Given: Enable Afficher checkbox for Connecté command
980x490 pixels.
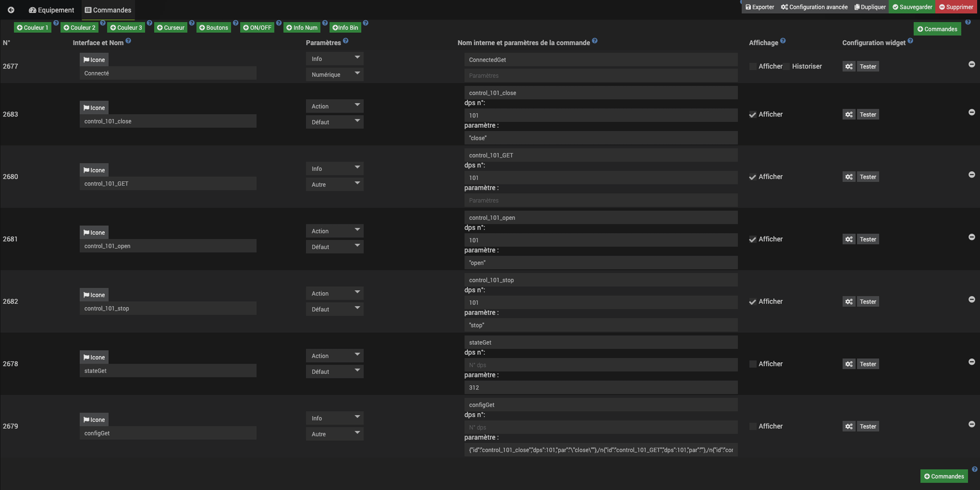Looking at the screenshot, I should (x=753, y=67).
